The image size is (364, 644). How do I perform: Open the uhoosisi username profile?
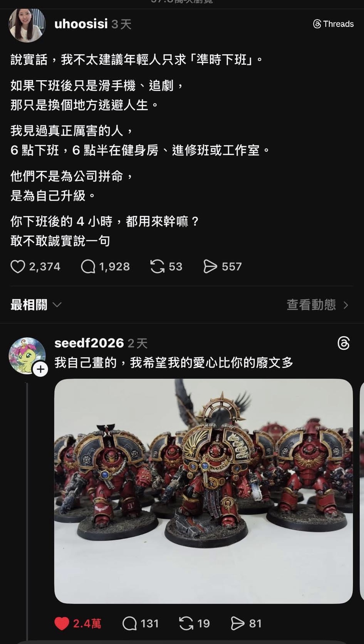81,24
